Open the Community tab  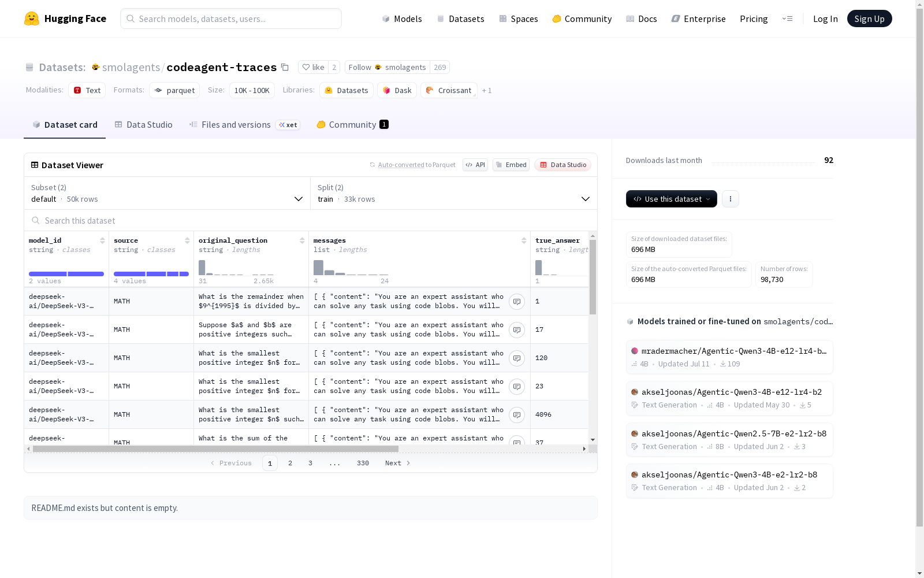point(352,125)
